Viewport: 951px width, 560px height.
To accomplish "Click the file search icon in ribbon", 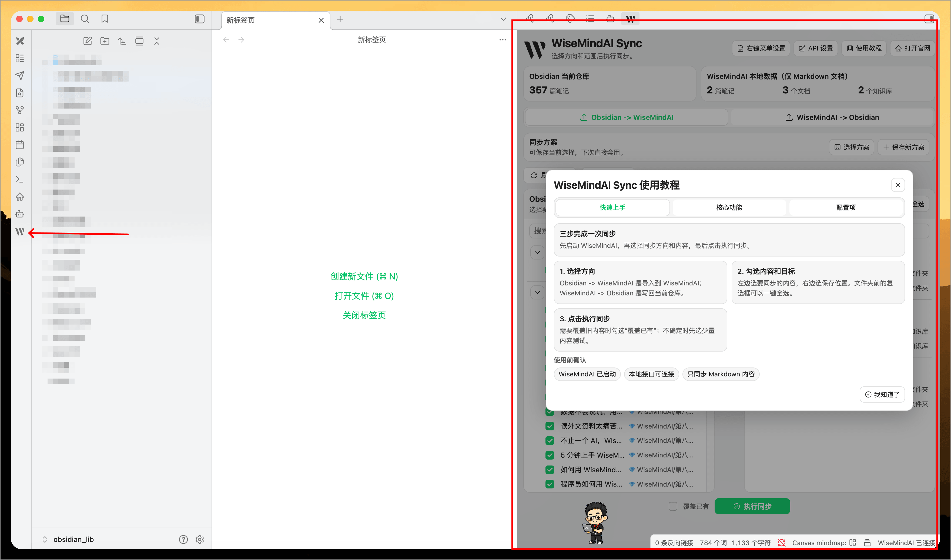I will point(20,93).
